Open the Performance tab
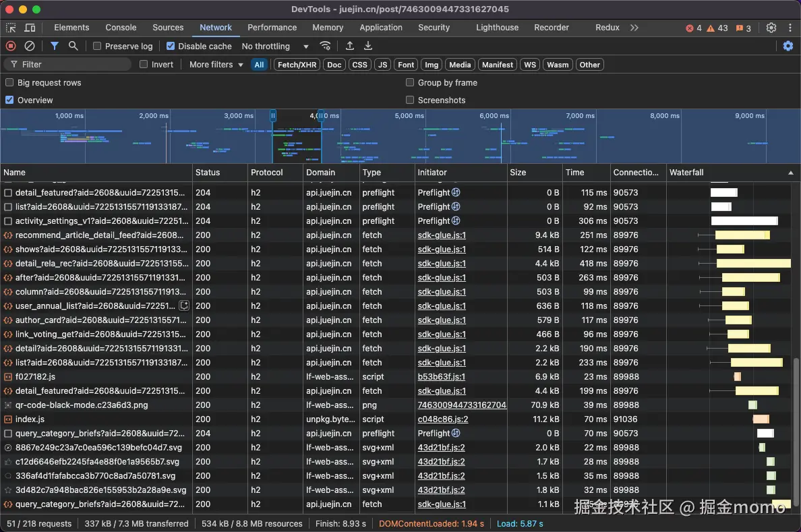The width and height of the screenshot is (801, 532). click(x=272, y=28)
